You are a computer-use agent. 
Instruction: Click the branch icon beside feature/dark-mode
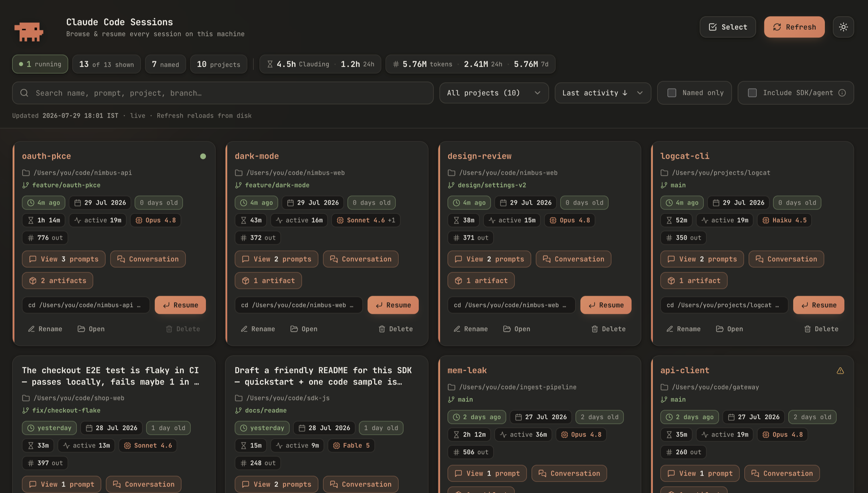238,185
